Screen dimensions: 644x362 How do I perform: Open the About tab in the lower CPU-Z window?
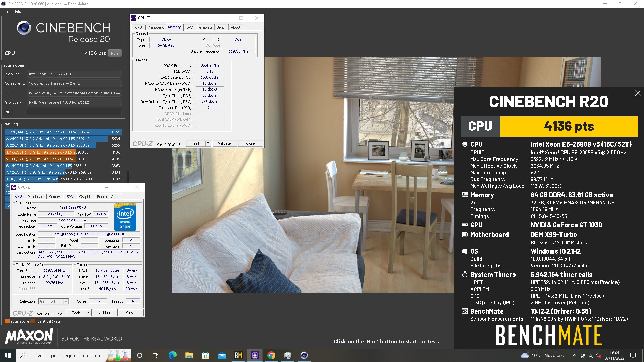coord(116,197)
